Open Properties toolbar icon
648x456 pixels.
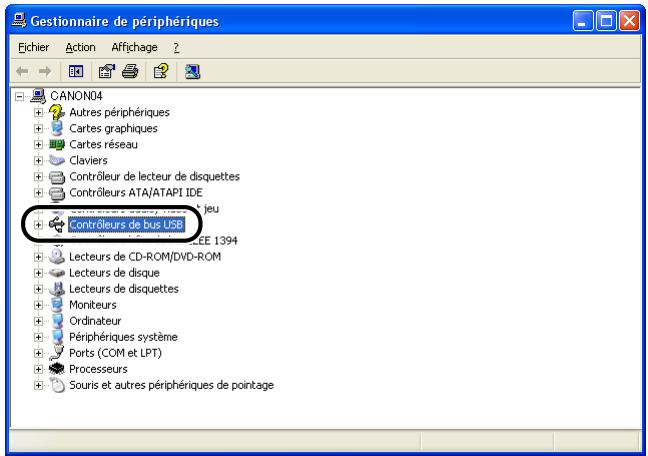pyautogui.click(x=107, y=72)
